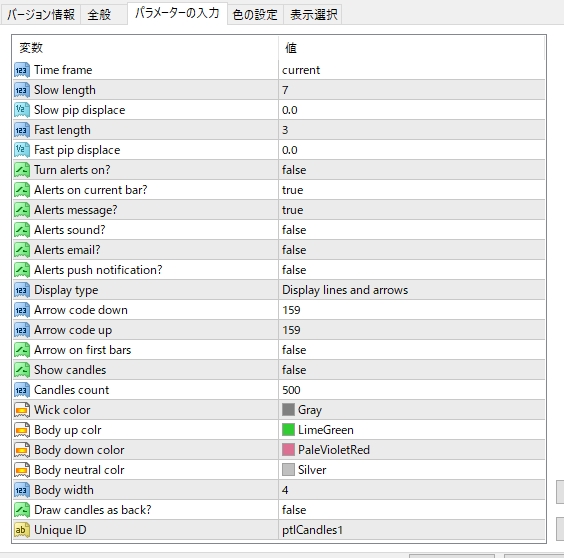
Task: Click the integer icon beside Arrow code up
Action: pos(22,330)
